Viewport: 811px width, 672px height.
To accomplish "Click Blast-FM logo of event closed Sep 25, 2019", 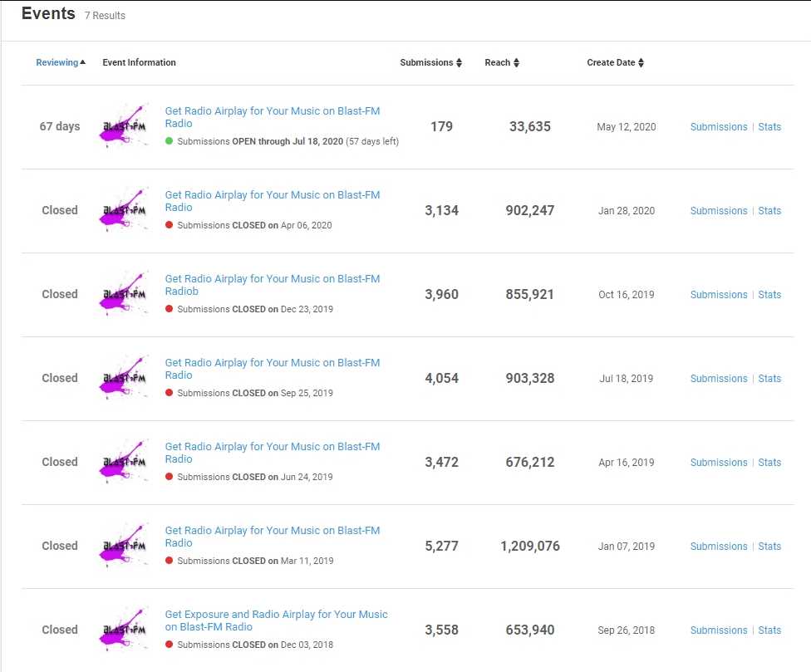I will pos(124,378).
